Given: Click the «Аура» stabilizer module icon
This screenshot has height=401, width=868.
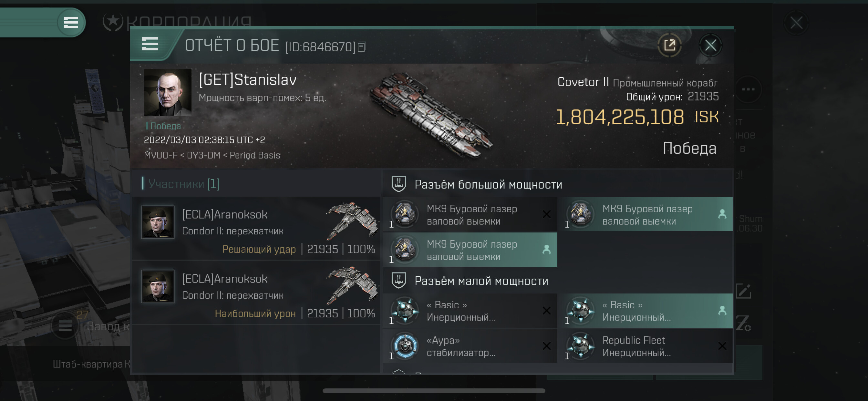Looking at the screenshot, I should point(405,346).
